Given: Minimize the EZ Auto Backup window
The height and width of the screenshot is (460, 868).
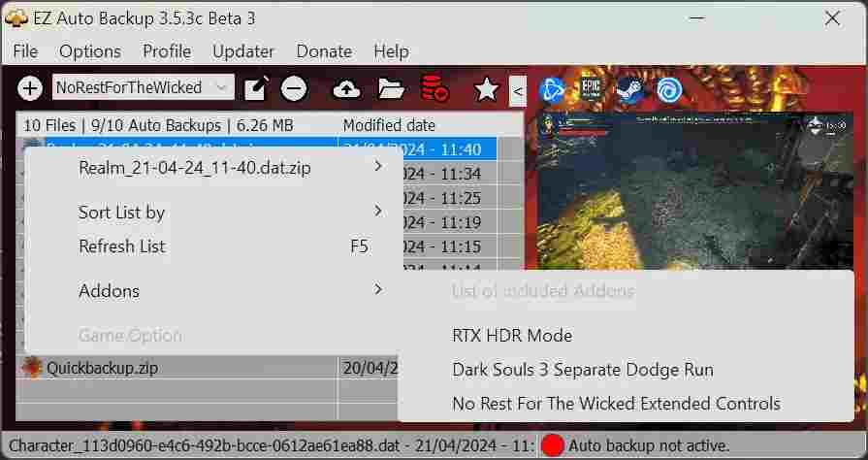Looking at the screenshot, I should [697, 18].
